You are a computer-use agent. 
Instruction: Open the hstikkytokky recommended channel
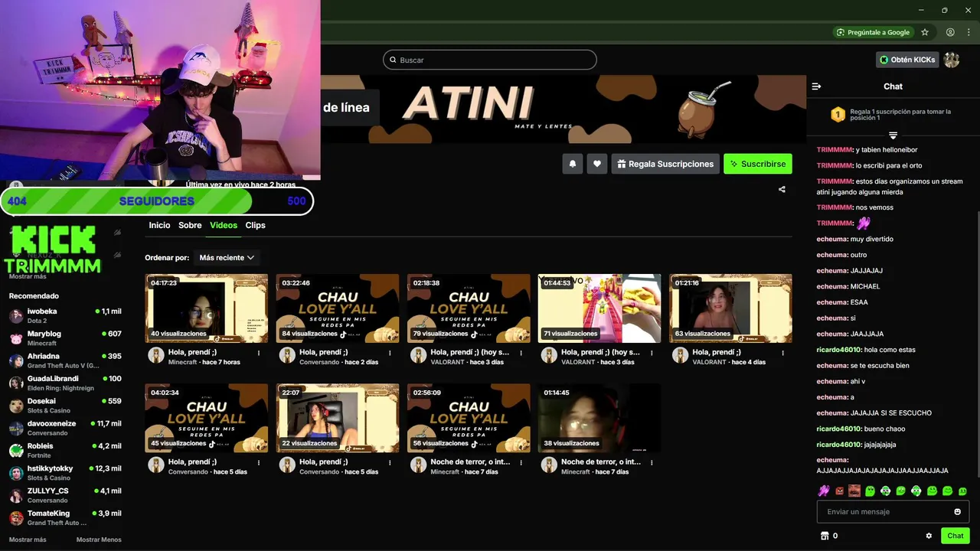[x=65, y=472]
